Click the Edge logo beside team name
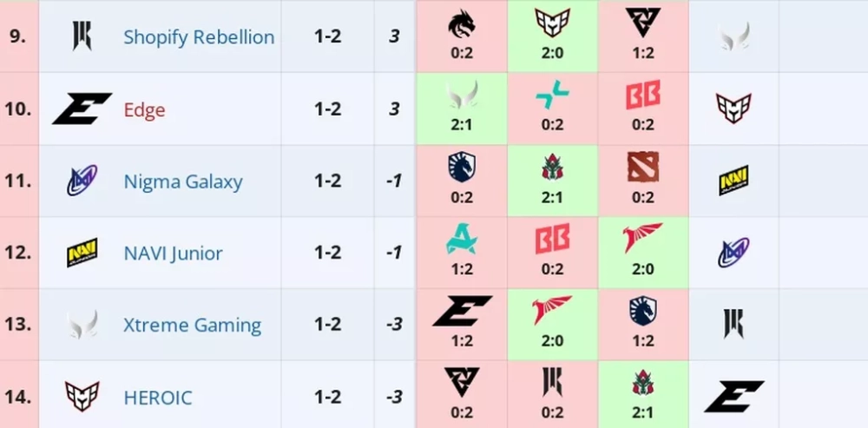This screenshot has width=868, height=428. pos(82,109)
